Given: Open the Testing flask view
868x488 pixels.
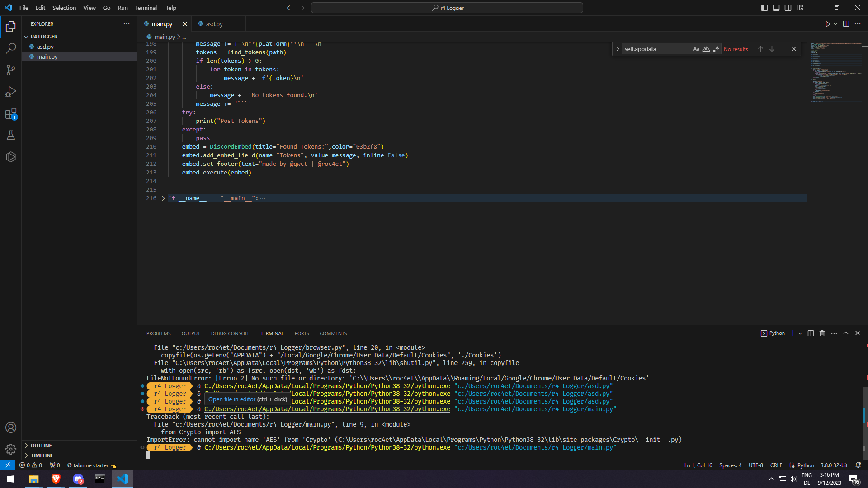Looking at the screenshot, I should 11,135.
